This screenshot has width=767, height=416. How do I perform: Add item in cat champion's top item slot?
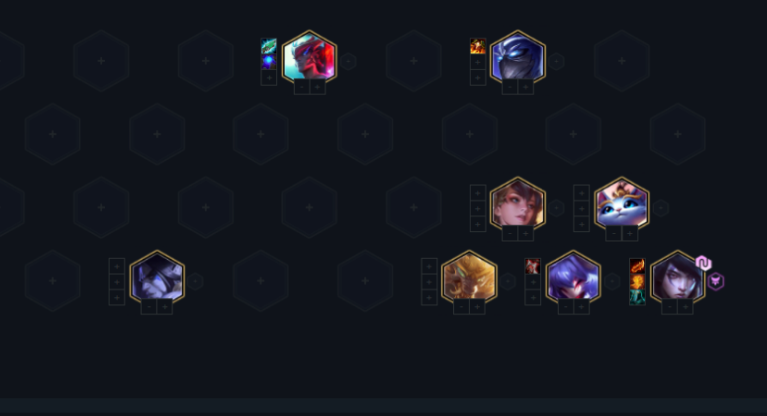pos(581,193)
